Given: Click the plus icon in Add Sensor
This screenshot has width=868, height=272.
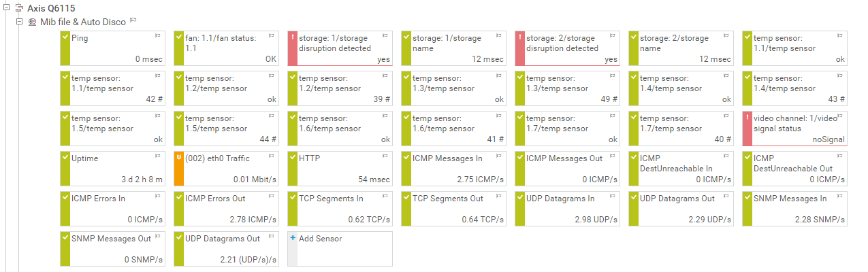Looking at the screenshot, I should point(293,238).
